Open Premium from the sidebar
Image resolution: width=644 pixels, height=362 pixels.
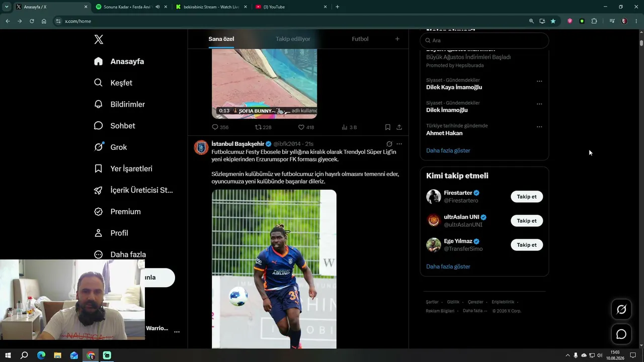click(x=117, y=212)
